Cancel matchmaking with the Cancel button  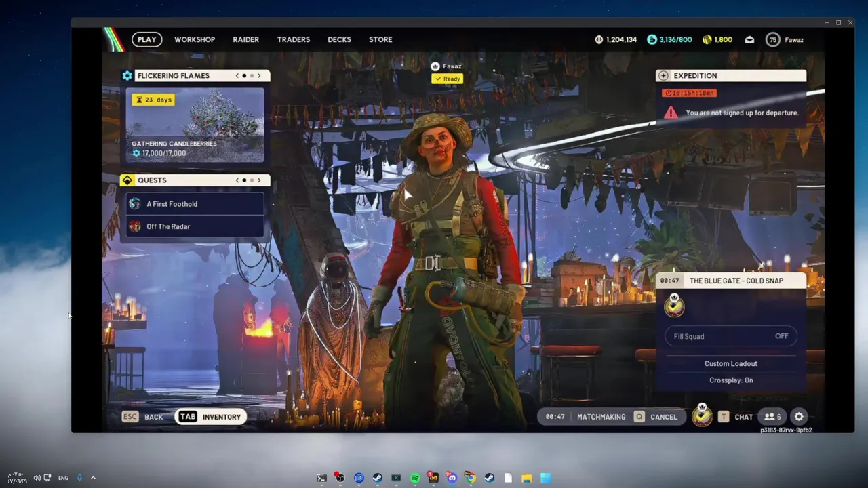click(x=656, y=417)
